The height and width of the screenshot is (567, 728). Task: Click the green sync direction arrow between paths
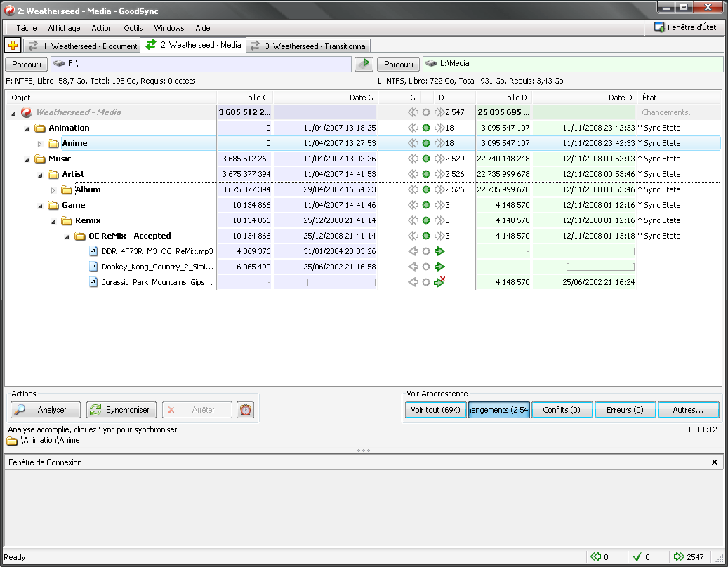[363, 64]
